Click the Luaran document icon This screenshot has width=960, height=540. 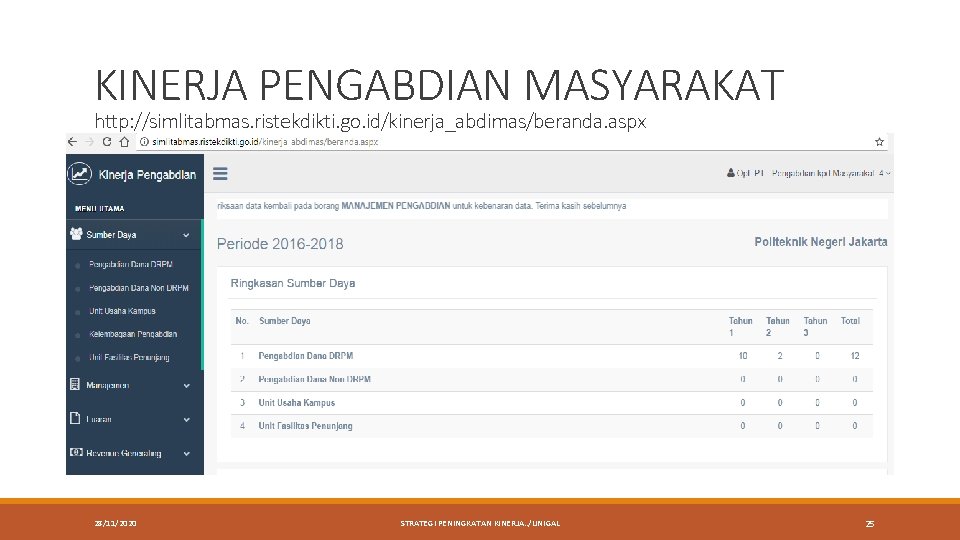coord(75,418)
